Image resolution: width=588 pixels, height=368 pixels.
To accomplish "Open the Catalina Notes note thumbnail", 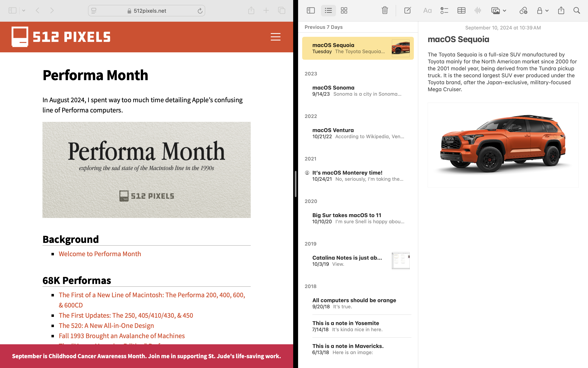I will click(x=400, y=261).
